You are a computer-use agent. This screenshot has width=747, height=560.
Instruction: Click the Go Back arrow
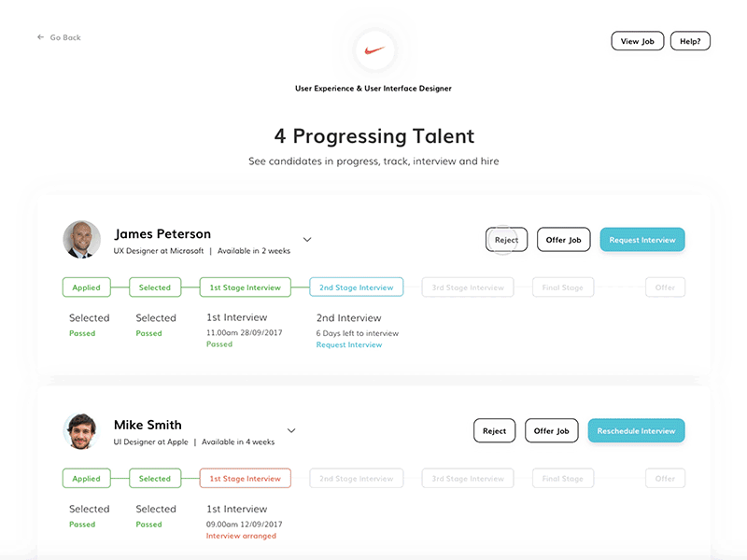click(40, 37)
